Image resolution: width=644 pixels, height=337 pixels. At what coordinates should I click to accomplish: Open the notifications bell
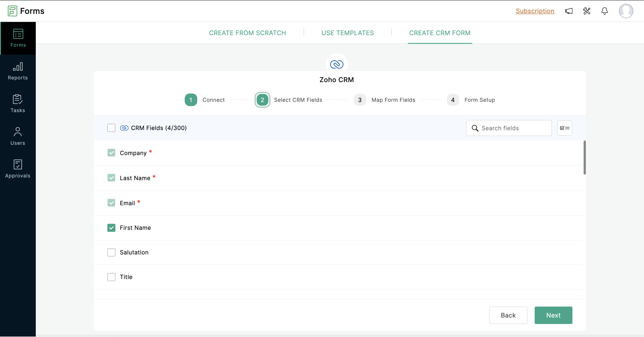(604, 11)
